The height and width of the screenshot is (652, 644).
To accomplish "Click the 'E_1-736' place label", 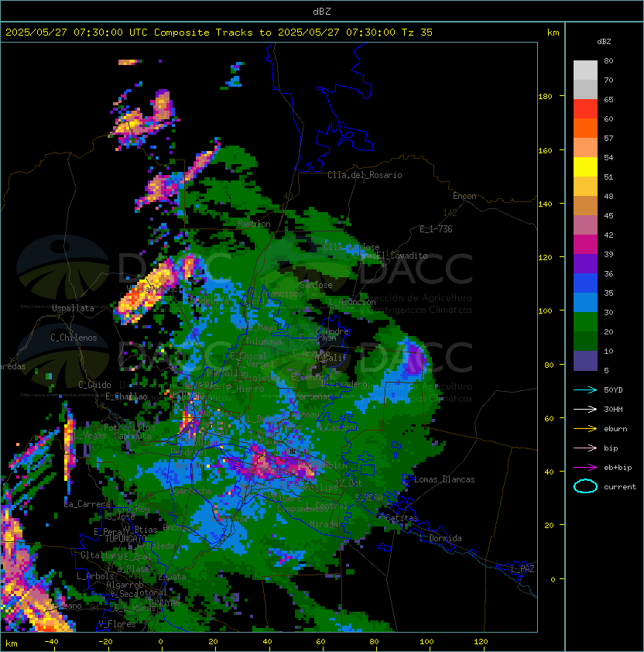I will [436, 229].
